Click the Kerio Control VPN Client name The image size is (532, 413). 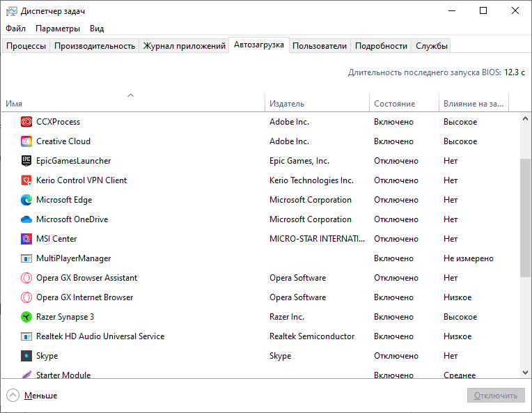tap(81, 180)
